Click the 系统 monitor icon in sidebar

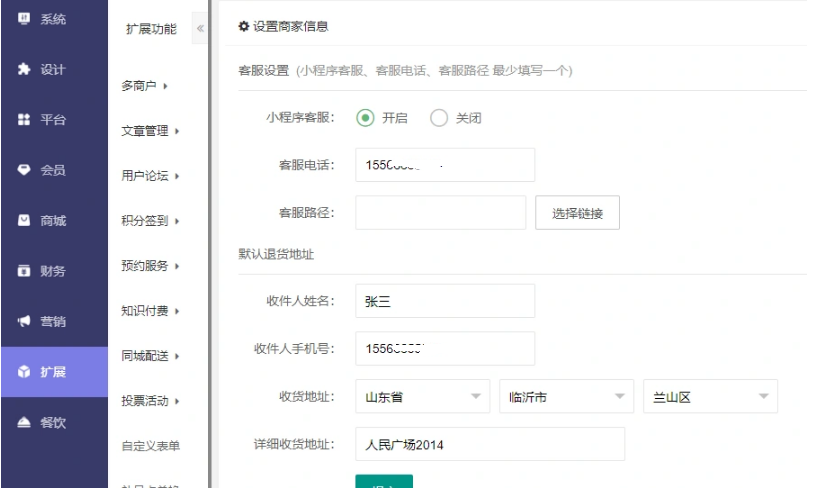25,19
